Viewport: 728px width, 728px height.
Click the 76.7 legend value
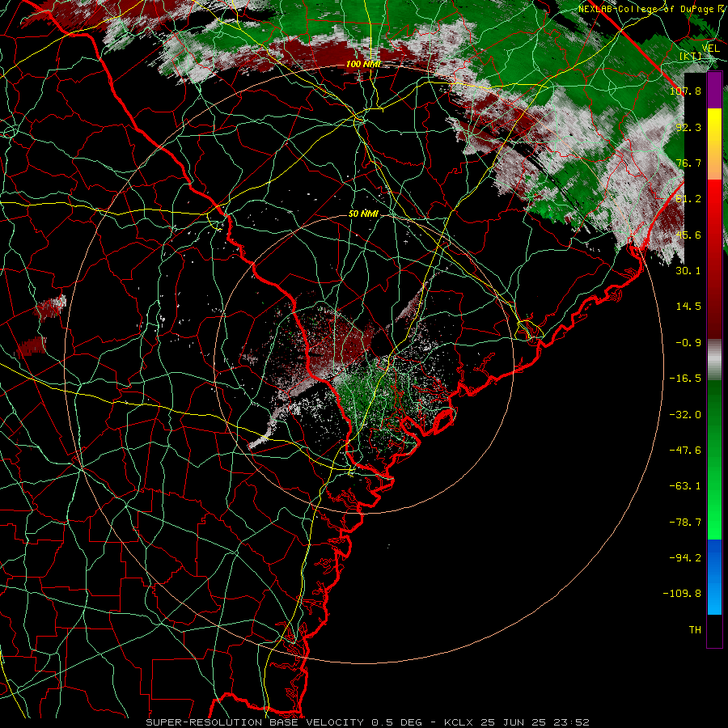tap(688, 163)
